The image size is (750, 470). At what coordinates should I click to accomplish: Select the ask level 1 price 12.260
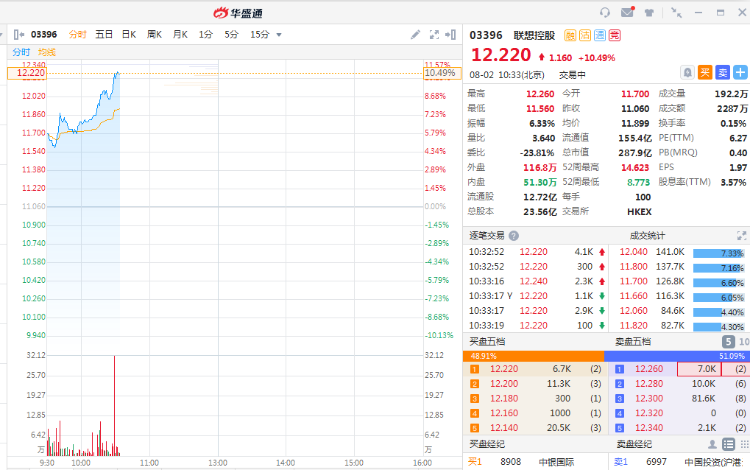point(649,369)
